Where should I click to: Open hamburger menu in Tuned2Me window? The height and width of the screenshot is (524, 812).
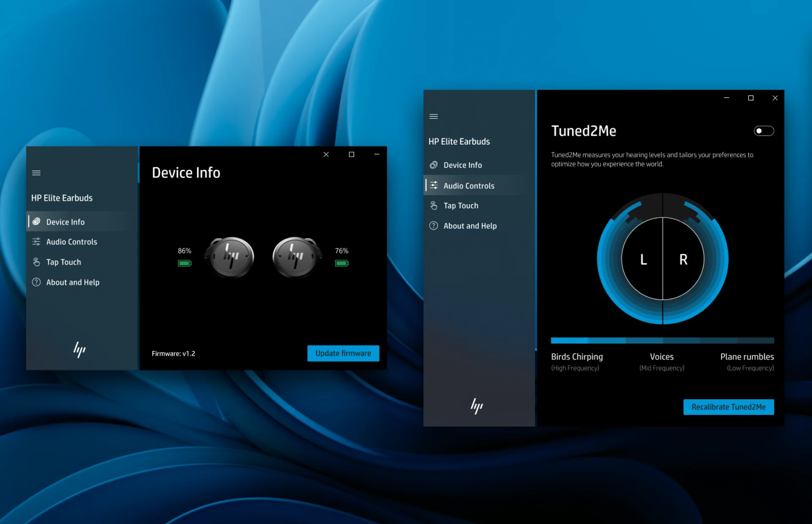[x=433, y=116]
